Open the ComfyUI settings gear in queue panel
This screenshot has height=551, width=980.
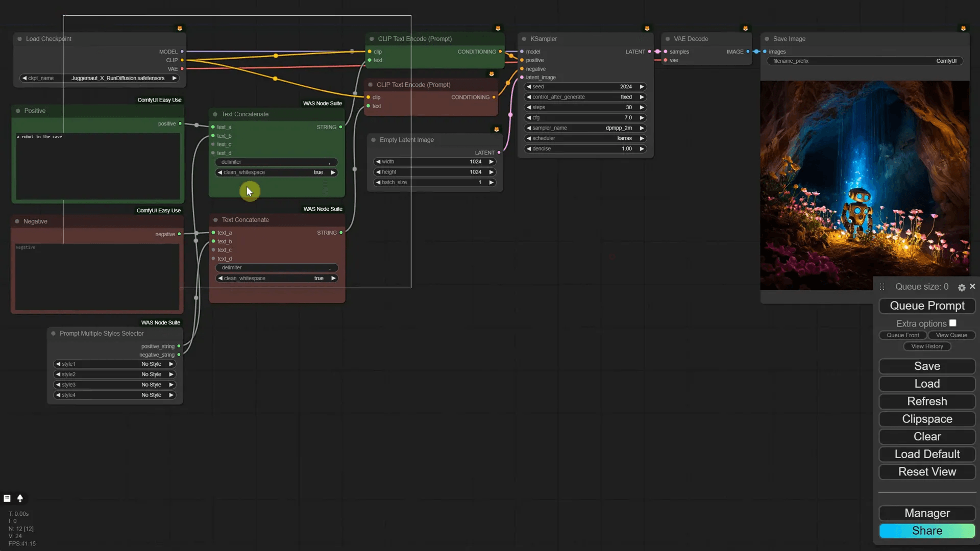(962, 287)
